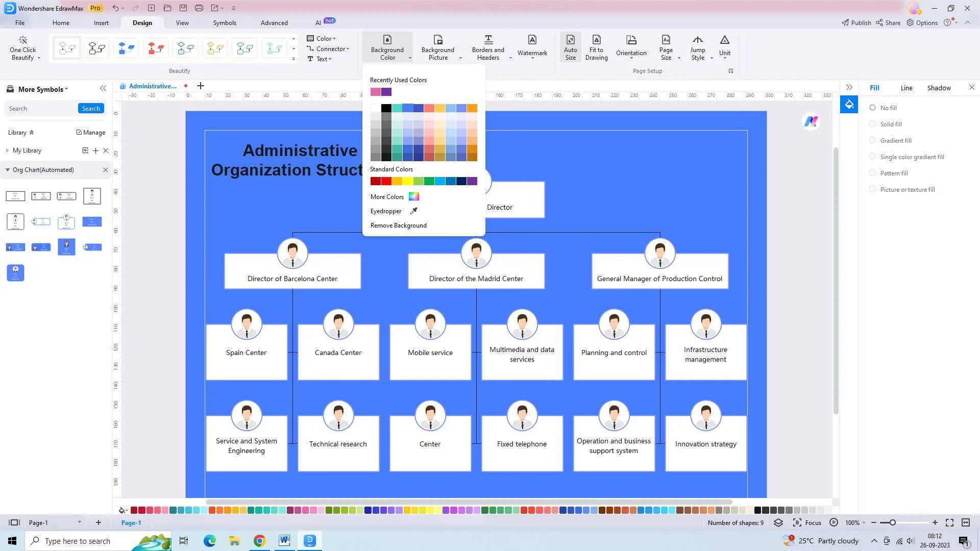Select the Auto Size tool
The width and height of the screenshot is (980, 551).
(x=570, y=47)
